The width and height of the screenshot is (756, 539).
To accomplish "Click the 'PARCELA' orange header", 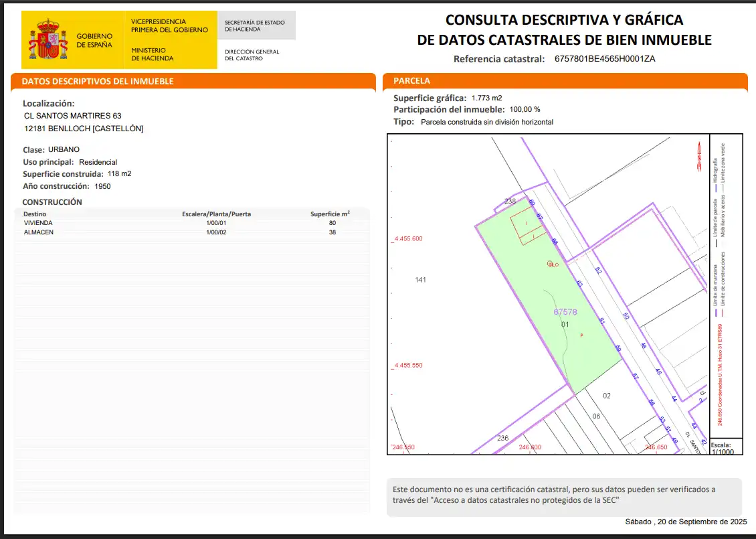I will coord(565,81).
